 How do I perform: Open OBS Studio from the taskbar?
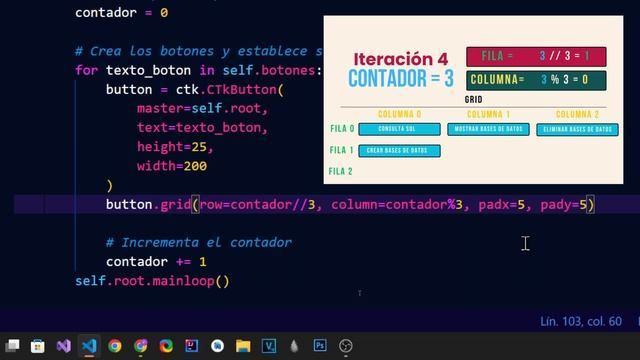pyautogui.click(x=346, y=346)
